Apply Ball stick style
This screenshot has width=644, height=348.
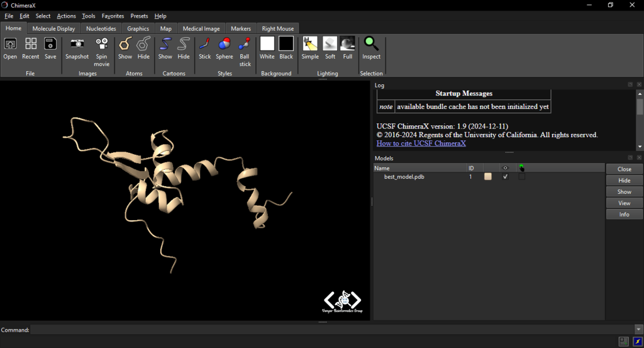click(245, 52)
